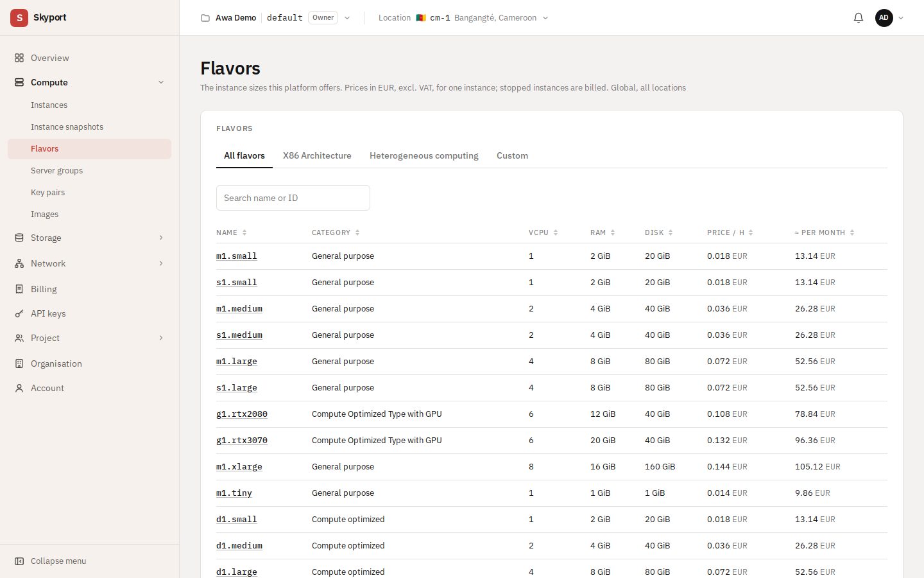
Task: Click the Network topology icon
Action: pos(19,263)
